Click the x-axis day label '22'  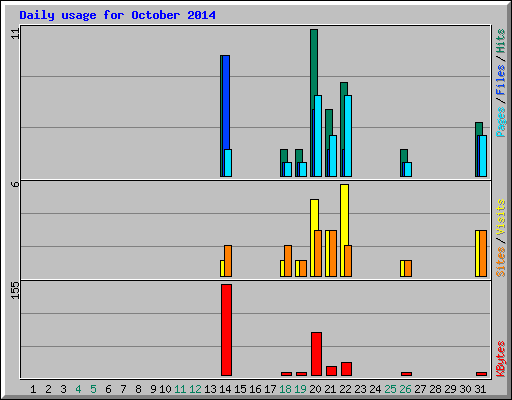point(345,389)
